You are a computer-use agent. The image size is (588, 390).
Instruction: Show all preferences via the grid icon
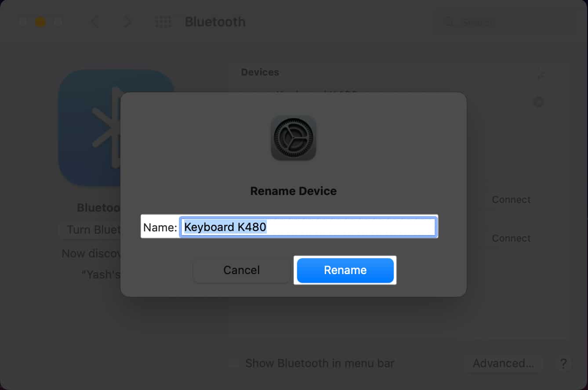[x=163, y=22]
